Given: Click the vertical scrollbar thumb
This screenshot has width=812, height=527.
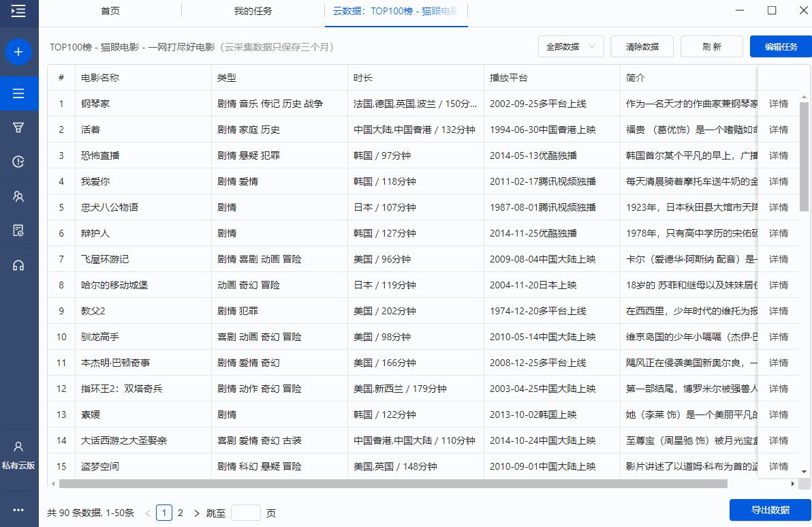Looking at the screenshot, I should tap(805, 157).
